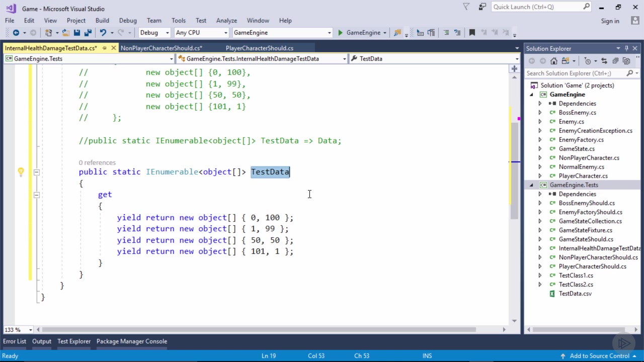The width and height of the screenshot is (644, 362).
Task: Click the Pending Changes Filter clock icon
Action: click(587, 61)
